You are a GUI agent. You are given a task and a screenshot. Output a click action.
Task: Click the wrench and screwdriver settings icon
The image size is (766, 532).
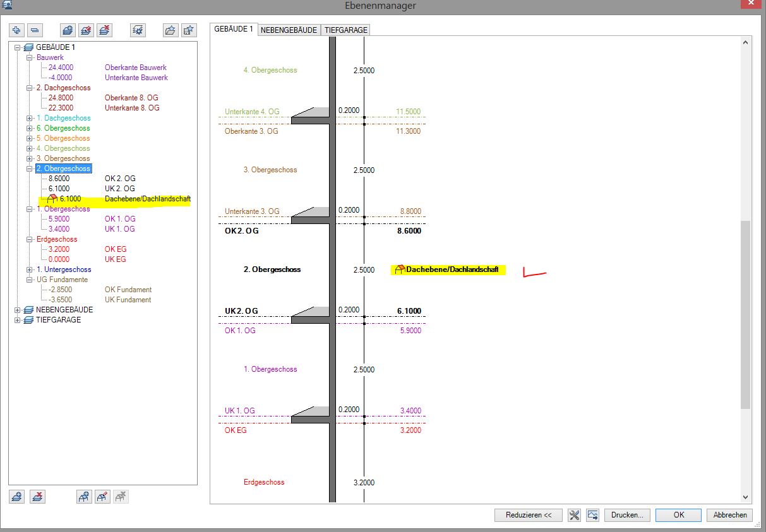click(x=574, y=515)
